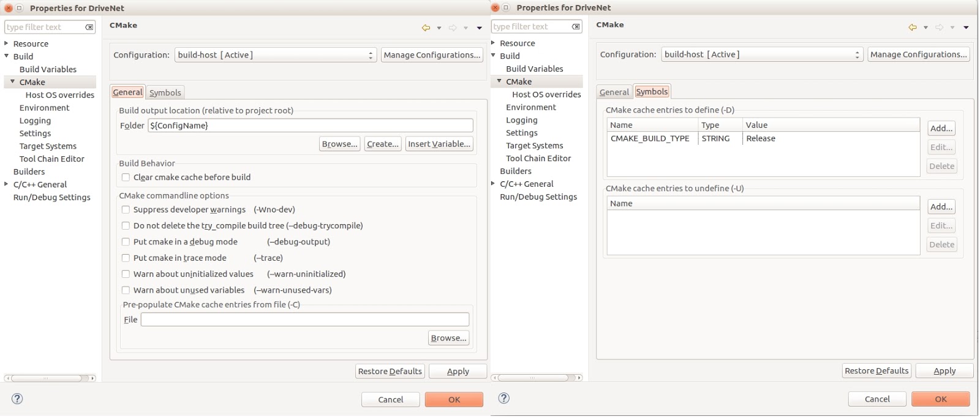Open Settings page in Symbols-tab dialog tree
This screenshot has width=980, height=417.
coord(522,133)
